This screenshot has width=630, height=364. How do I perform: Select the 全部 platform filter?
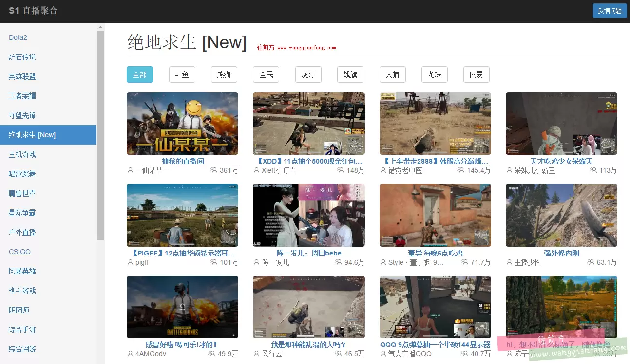pos(140,74)
